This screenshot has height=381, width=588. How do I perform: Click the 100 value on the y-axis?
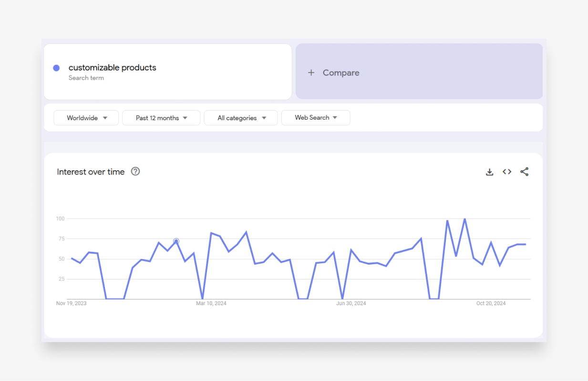point(60,218)
